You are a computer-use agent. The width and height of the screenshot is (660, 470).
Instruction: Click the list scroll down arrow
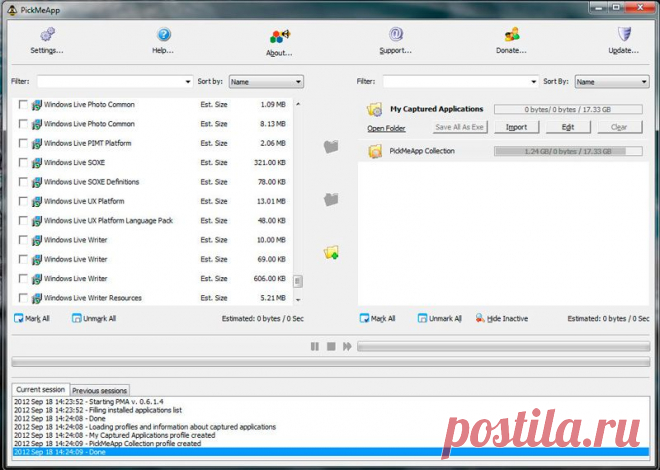pyautogui.click(x=298, y=300)
